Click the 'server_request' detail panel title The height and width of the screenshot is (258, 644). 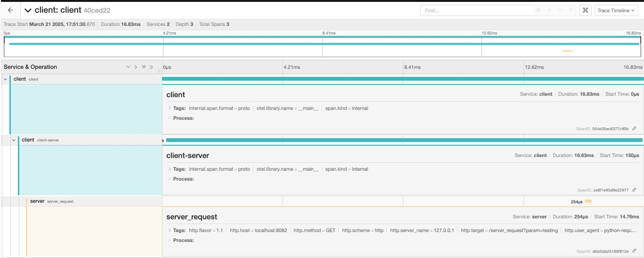tap(192, 216)
